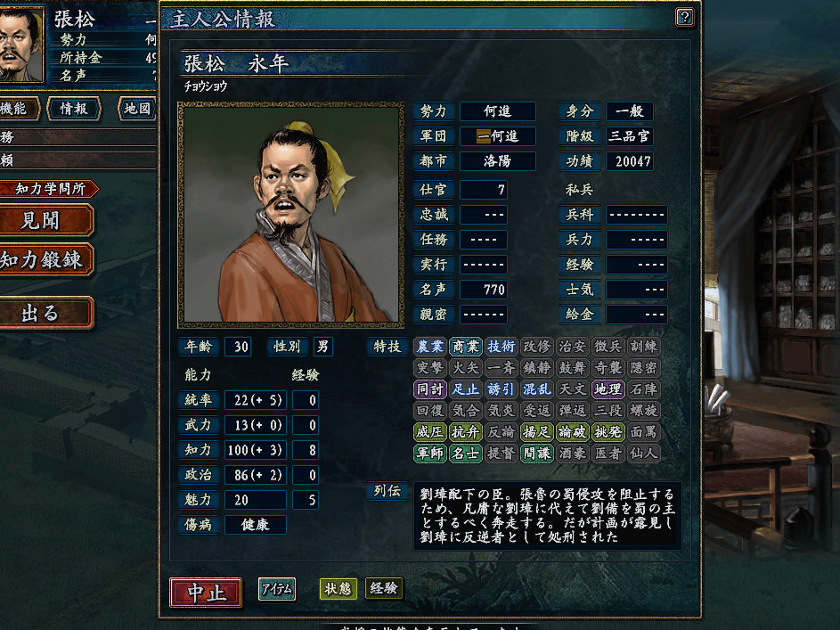Screen dimensions: 840x630
Task: Click the help question mark icon
Action: (685, 18)
